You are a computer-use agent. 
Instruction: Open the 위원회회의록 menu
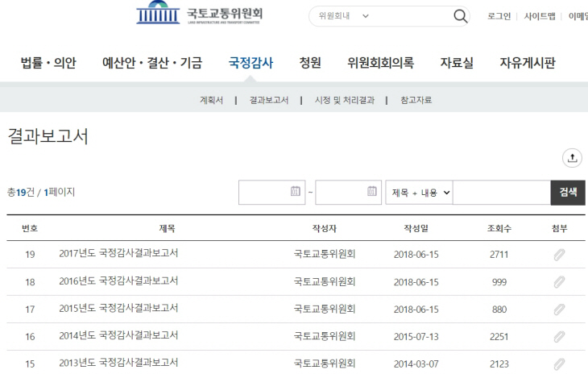[x=381, y=63]
